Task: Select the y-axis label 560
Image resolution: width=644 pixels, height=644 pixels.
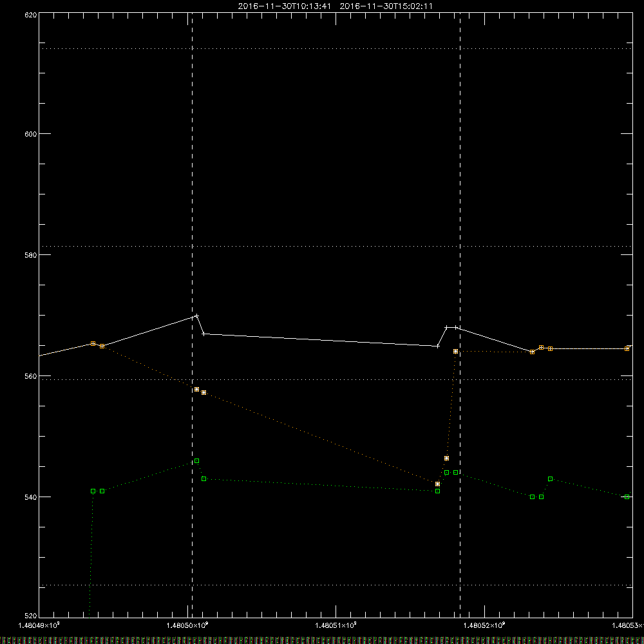Action: coord(31,376)
